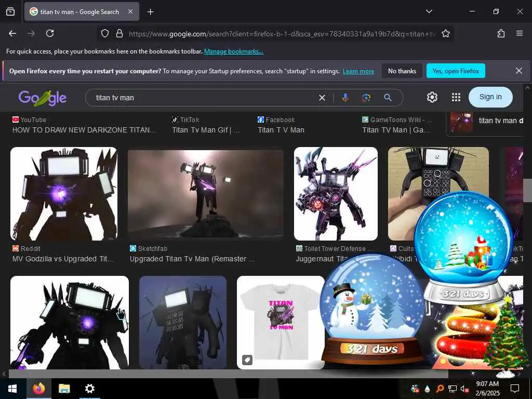The image size is (532, 399).
Task: Open File Explorer from taskbar
Action: point(64,389)
